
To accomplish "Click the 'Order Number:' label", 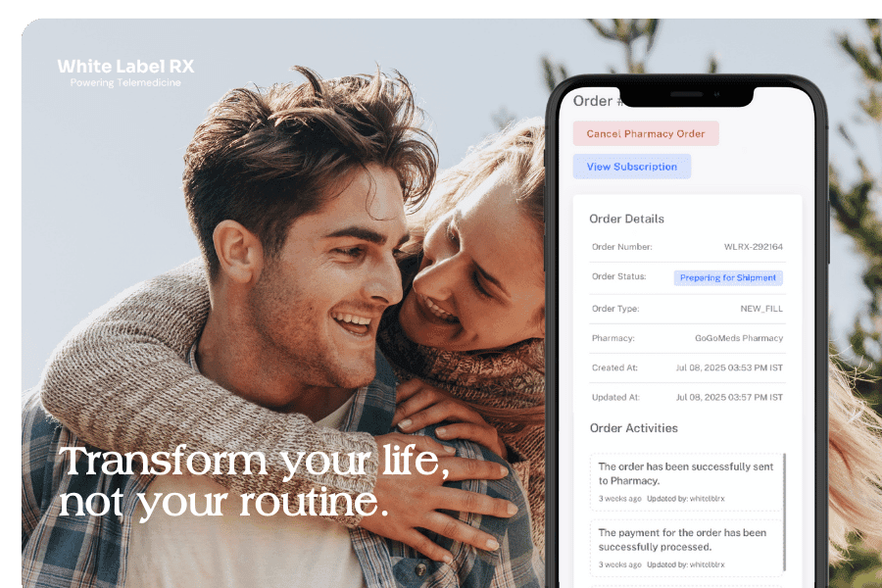I will (x=622, y=247).
